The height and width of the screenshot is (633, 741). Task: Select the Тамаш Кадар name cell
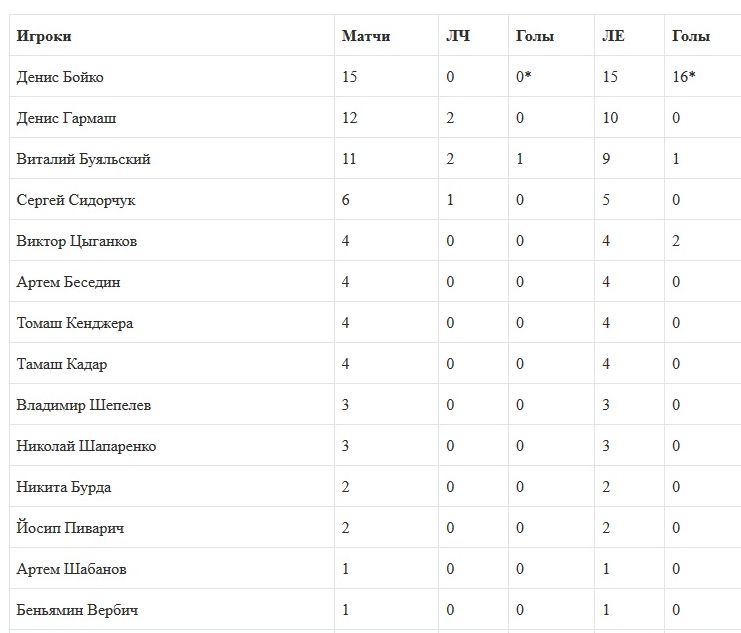click(x=62, y=364)
